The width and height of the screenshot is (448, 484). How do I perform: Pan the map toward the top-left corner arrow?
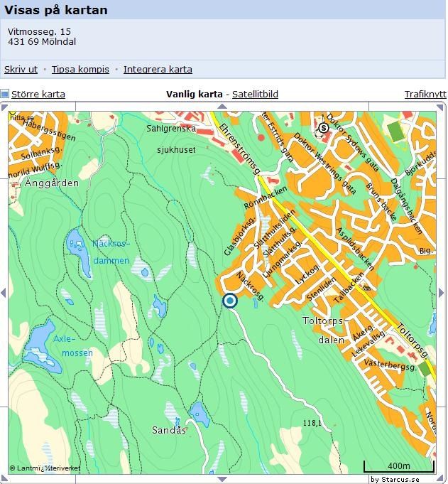click(4, 107)
